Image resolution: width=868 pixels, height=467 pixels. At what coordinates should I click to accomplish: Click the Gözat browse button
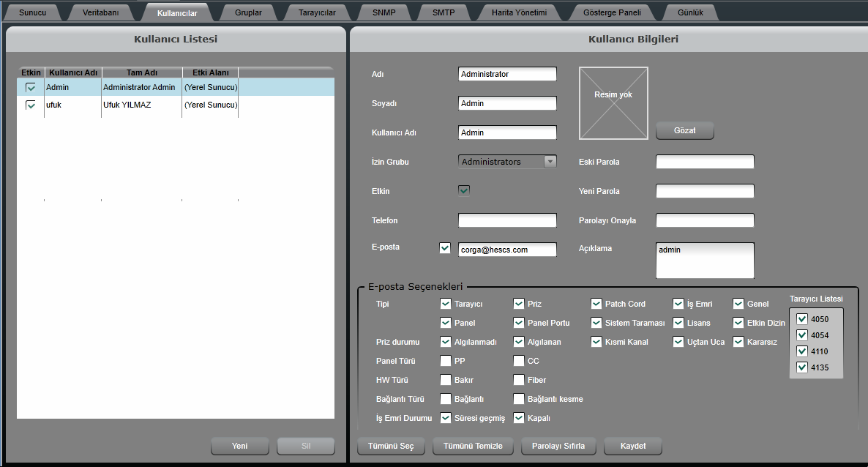(x=684, y=130)
